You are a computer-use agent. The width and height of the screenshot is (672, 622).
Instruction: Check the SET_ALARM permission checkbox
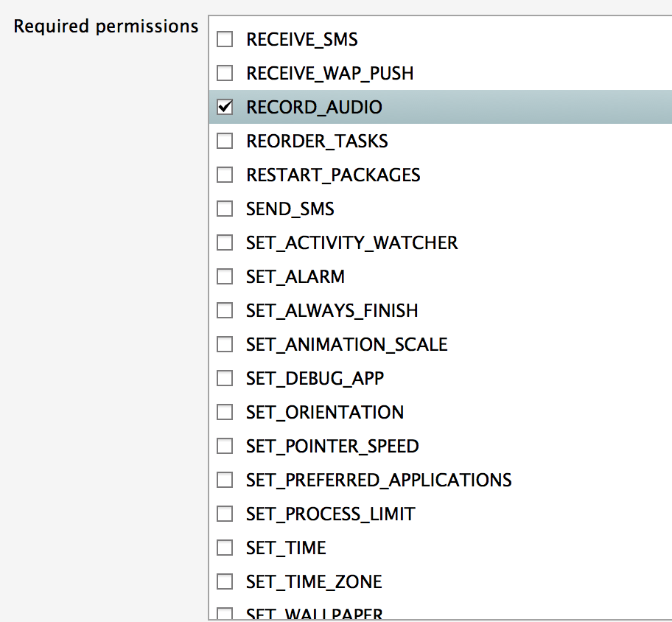click(x=225, y=276)
